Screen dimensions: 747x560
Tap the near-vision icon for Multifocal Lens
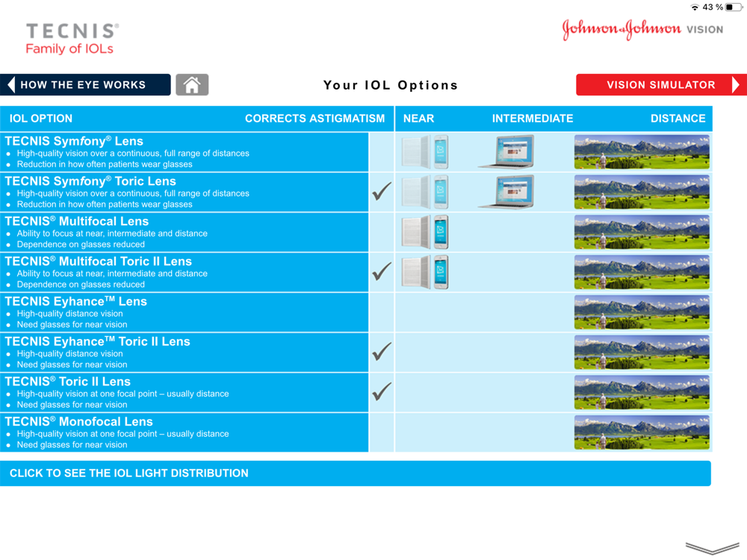(425, 232)
